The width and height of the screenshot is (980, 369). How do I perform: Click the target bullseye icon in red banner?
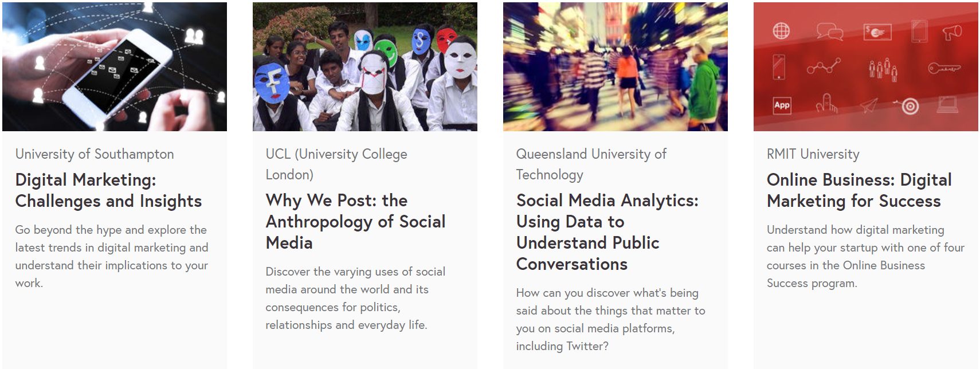[909, 105]
